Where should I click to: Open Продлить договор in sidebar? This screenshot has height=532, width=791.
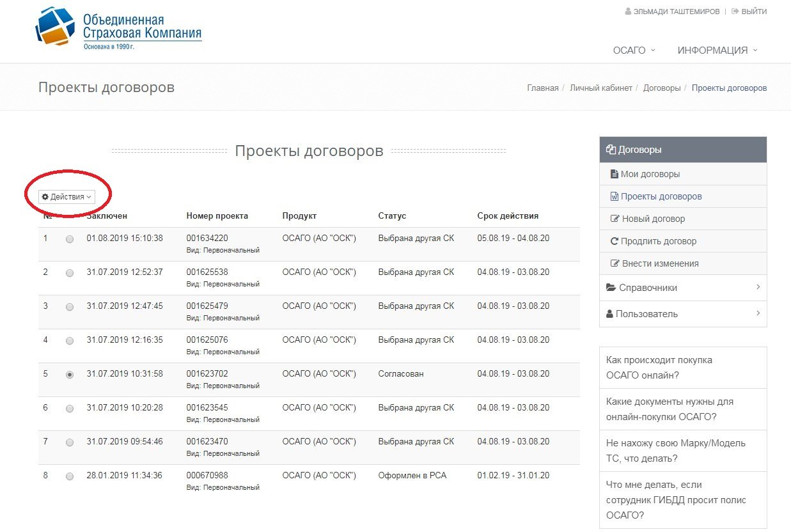683,241
